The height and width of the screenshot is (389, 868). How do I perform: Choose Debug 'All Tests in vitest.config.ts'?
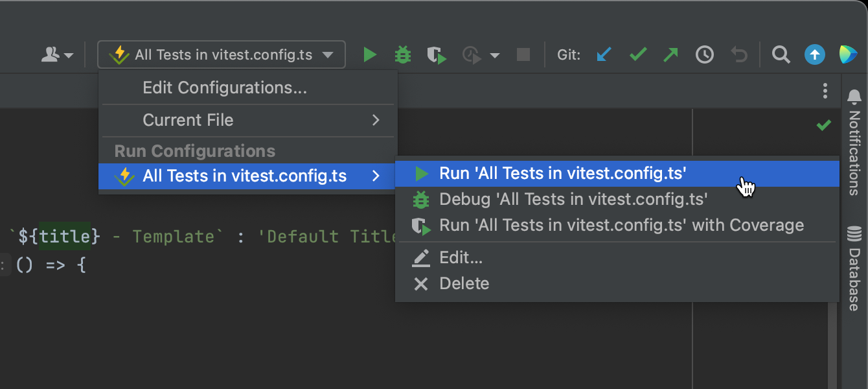point(573,199)
